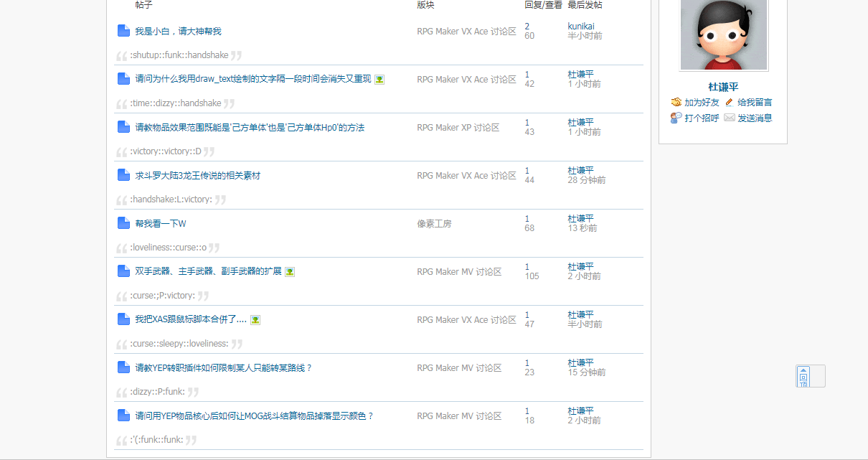The height and width of the screenshot is (460, 868).
Task: Click the thread icon beside '请教物品效果范围' thread
Action: click(x=123, y=127)
